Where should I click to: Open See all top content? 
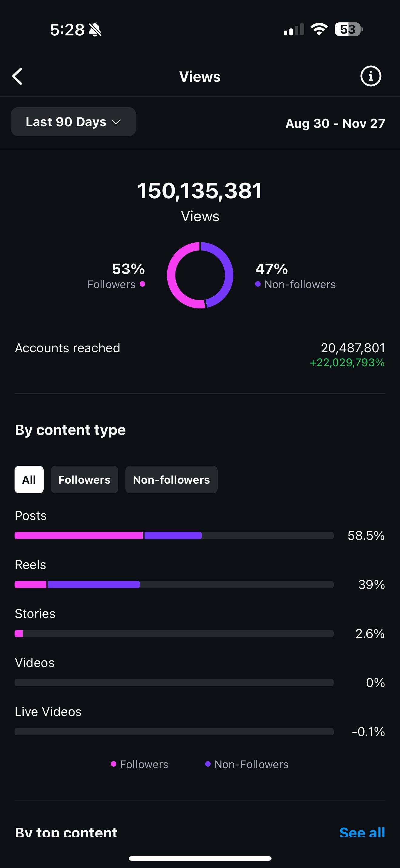[362, 832]
